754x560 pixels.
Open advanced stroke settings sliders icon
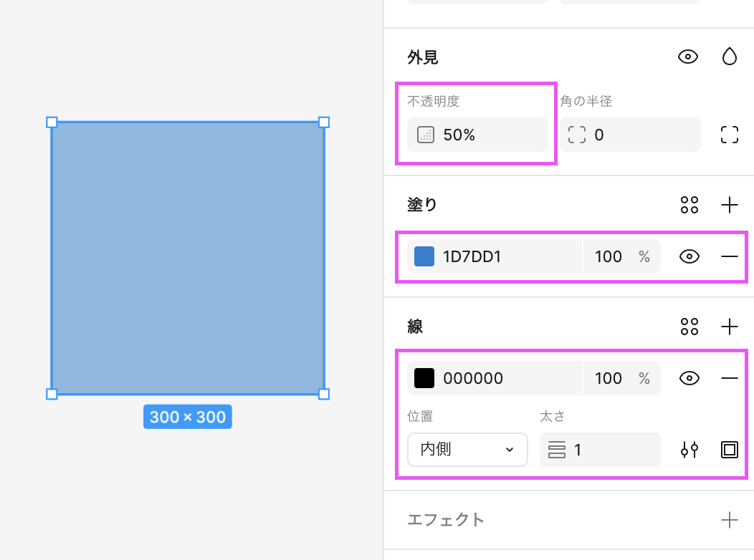pos(689,450)
